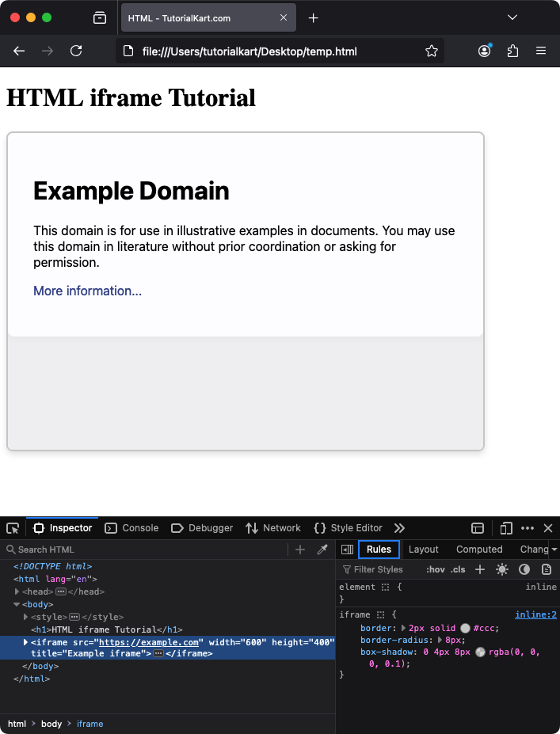Switch to the Inspector tab
The image size is (560, 734).
coord(63,528)
